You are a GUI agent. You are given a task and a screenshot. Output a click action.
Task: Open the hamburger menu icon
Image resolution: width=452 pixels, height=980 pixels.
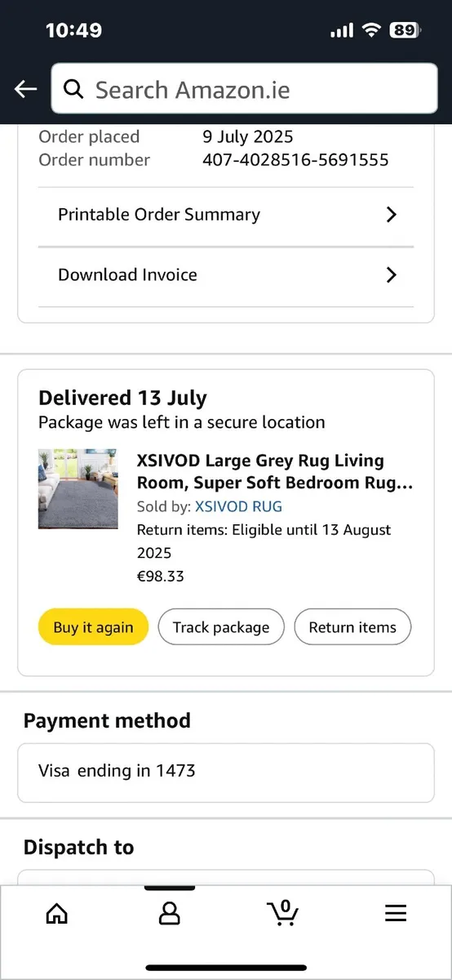396,913
